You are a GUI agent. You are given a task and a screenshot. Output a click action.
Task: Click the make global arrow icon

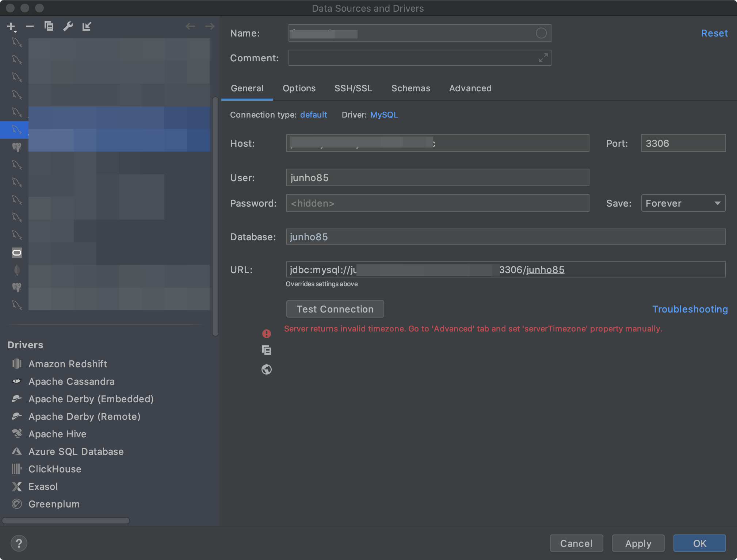87,26
